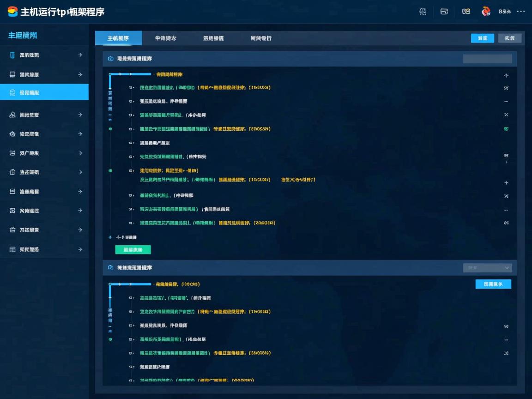Click the card window icon in the header
Image resolution: width=532 pixels, height=399 pixels.
(x=444, y=12)
